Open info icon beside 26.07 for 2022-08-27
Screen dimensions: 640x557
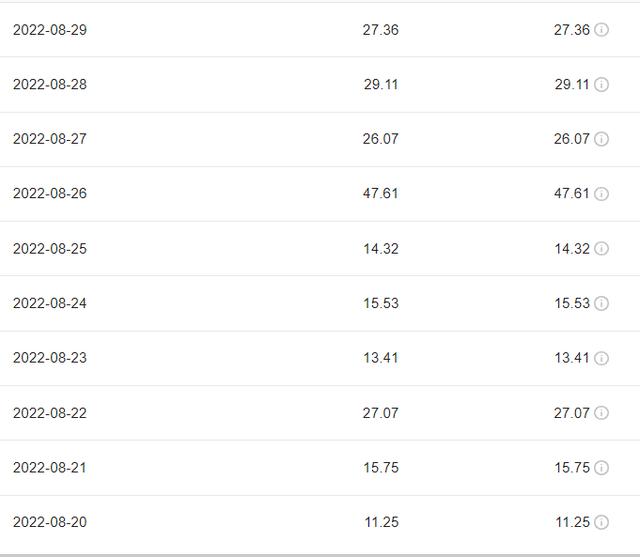pyautogui.click(x=601, y=139)
